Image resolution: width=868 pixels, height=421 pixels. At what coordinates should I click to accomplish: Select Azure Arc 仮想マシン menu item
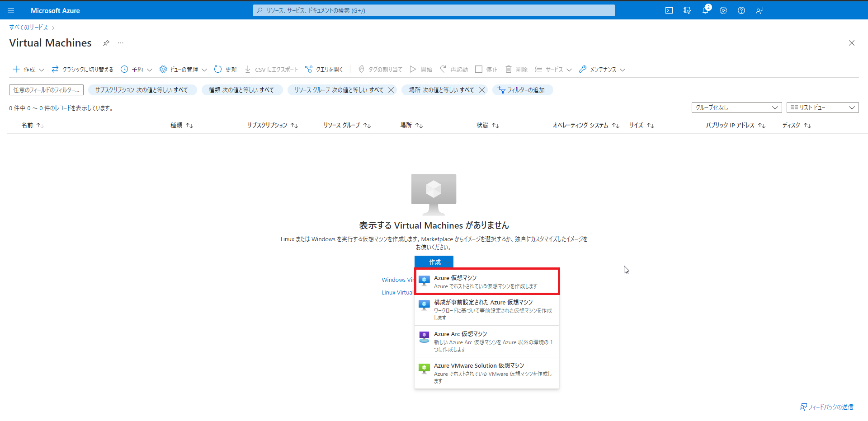[x=487, y=341]
